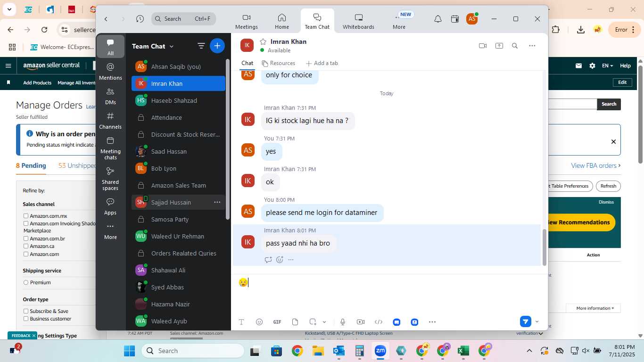Check Amazon.com.br sales channel
This screenshot has height=362, width=644.
[26, 239]
